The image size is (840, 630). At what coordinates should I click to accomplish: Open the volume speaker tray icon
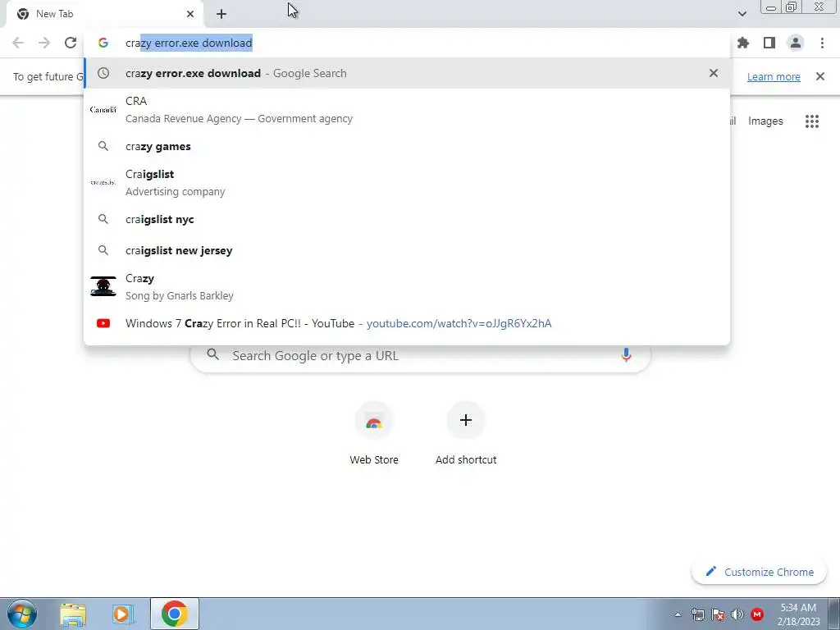click(x=737, y=614)
